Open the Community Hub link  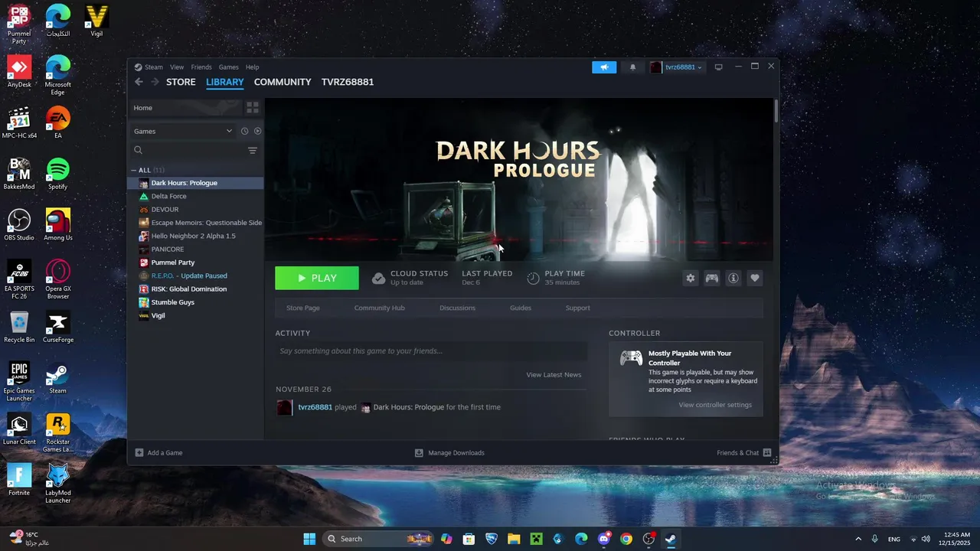(379, 308)
